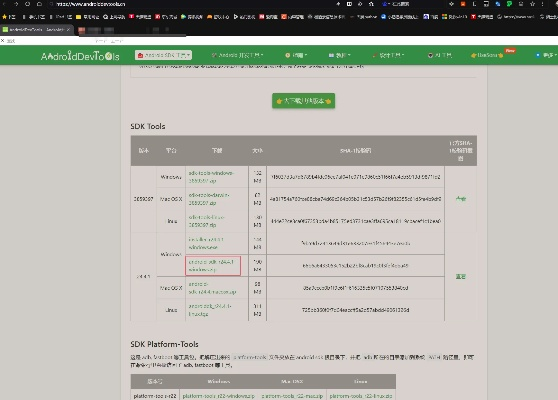Screen dimensions: 558x400
Task: Close the AndroidDevTools browser tab
Action: click(68, 30)
